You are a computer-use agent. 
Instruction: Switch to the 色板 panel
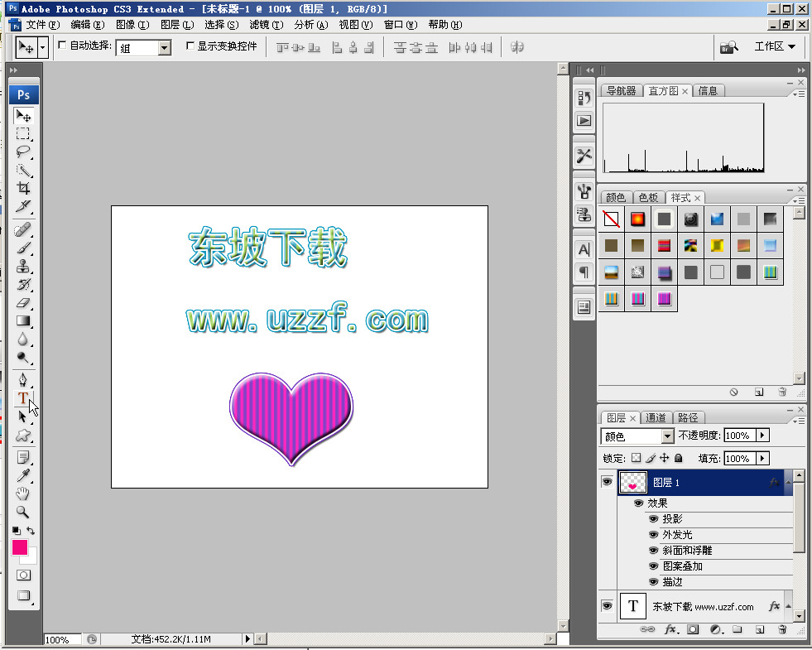pos(648,197)
